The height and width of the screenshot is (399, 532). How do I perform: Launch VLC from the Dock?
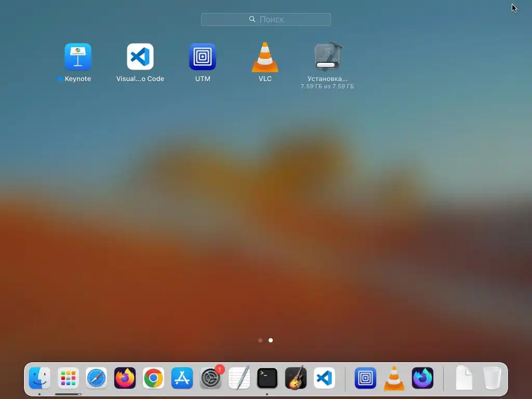tap(394, 378)
